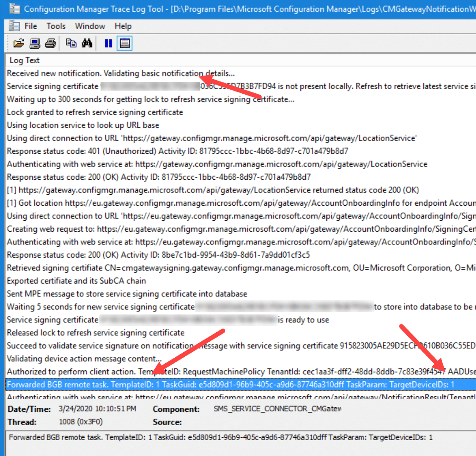Select row 'Authorized to perform client action'
Screen dimensions: 476x456
(x=241, y=372)
